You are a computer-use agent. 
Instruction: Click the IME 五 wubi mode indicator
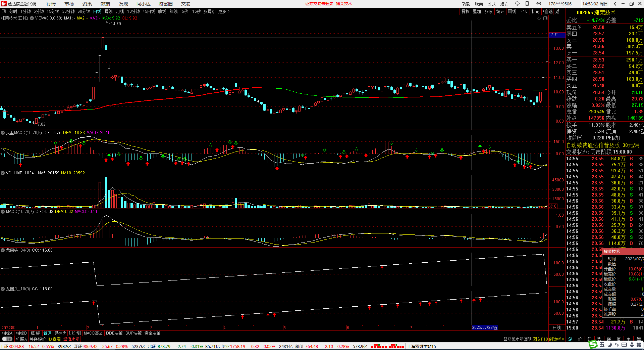[602, 345]
